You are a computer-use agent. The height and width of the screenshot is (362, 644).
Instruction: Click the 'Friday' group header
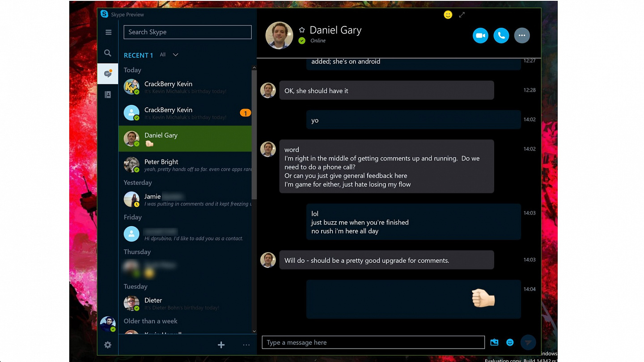(133, 217)
